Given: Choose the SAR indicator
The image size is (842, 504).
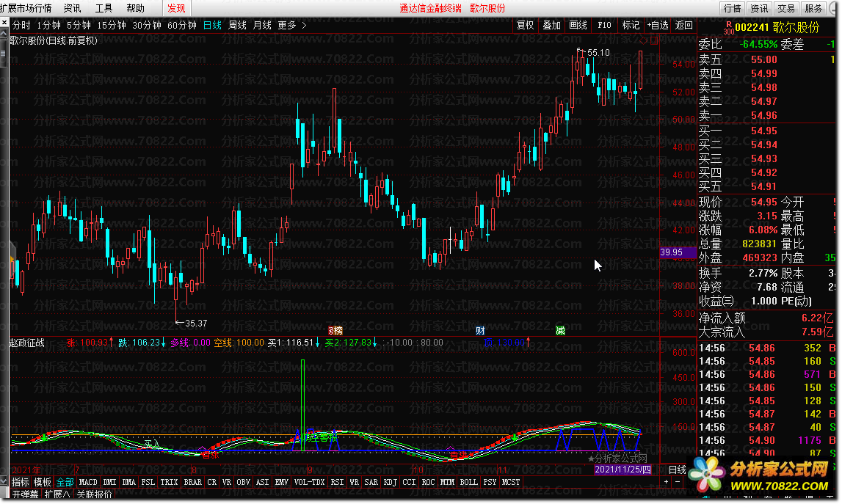Looking at the screenshot, I should tap(371, 482).
